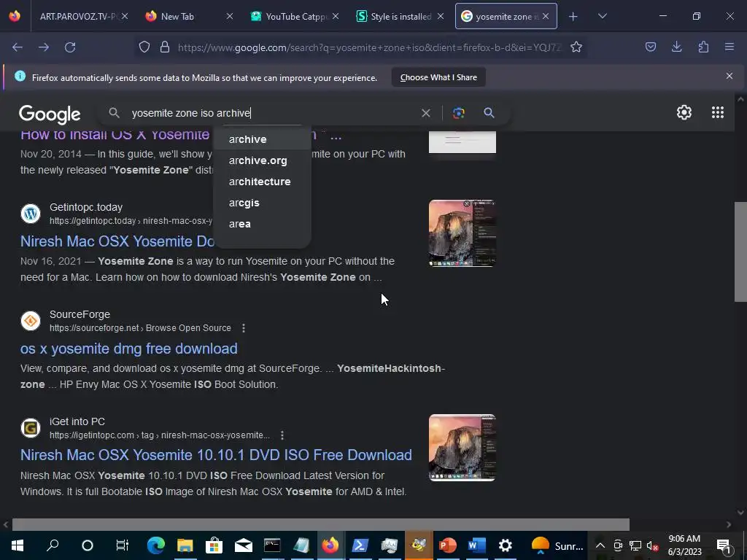Dismiss the Firefox data notification bar
747x560 pixels.
pos(729,76)
